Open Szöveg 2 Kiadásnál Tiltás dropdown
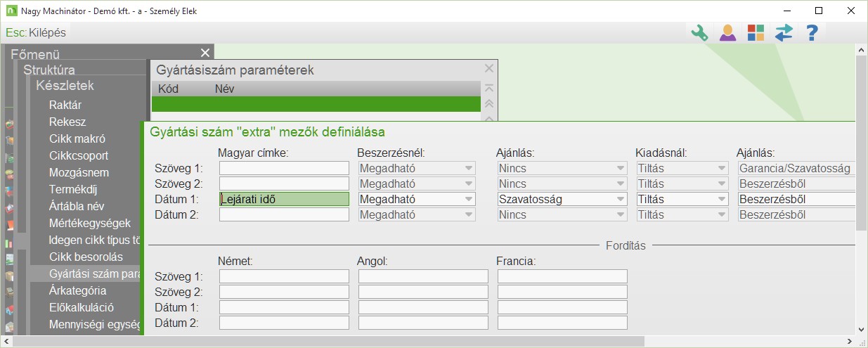The height and width of the screenshot is (348, 868). tap(682, 183)
